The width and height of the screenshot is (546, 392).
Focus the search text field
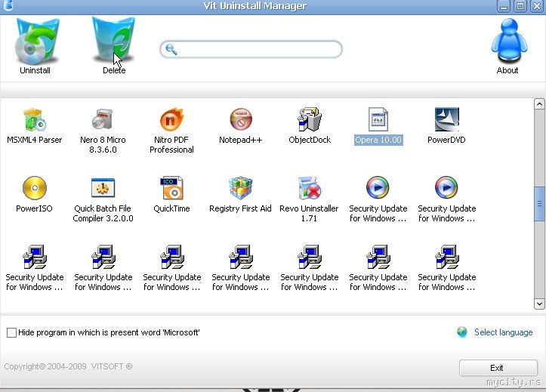click(x=251, y=49)
